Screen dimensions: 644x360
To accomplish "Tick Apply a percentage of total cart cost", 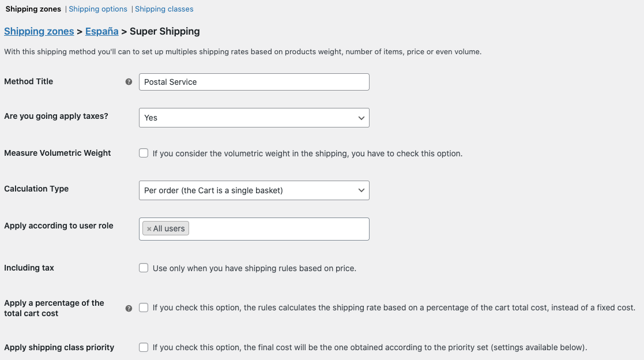I will [144, 307].
